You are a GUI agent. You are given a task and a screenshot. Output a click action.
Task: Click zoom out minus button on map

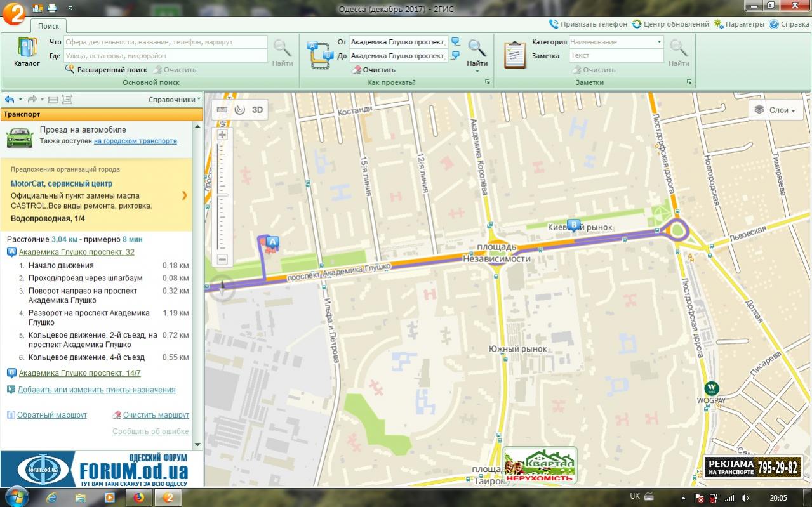coord(222,259)
